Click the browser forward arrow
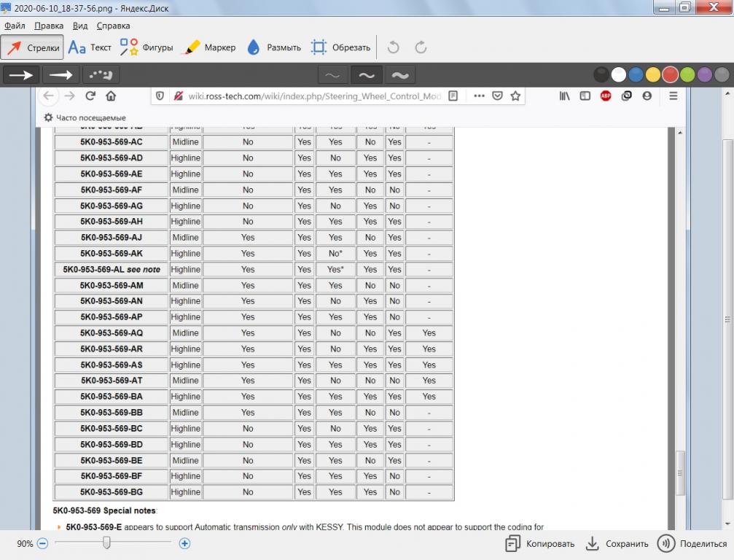Image resolution: width=734 pixels, height=560 pixels. pos(70,96)
